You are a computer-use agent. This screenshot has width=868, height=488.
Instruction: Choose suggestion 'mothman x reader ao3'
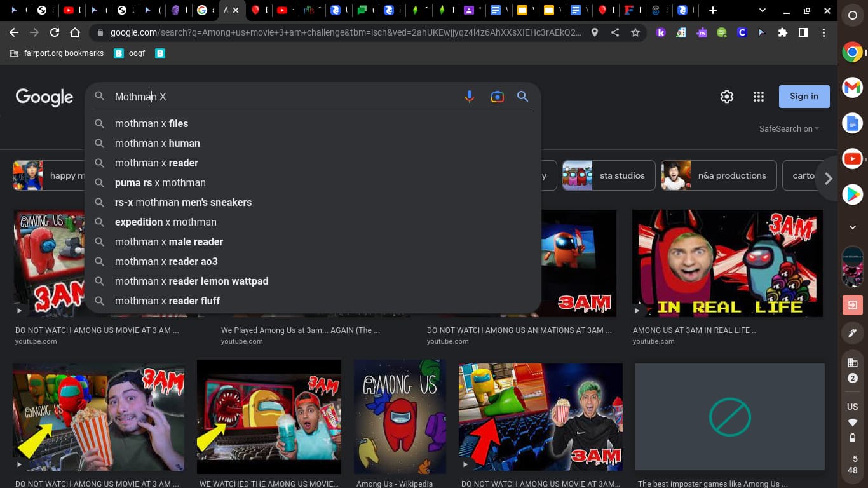click(x=313, y=261)
